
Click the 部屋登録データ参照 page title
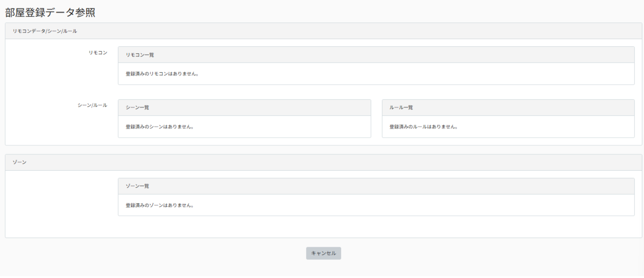(x=50, y=12)
